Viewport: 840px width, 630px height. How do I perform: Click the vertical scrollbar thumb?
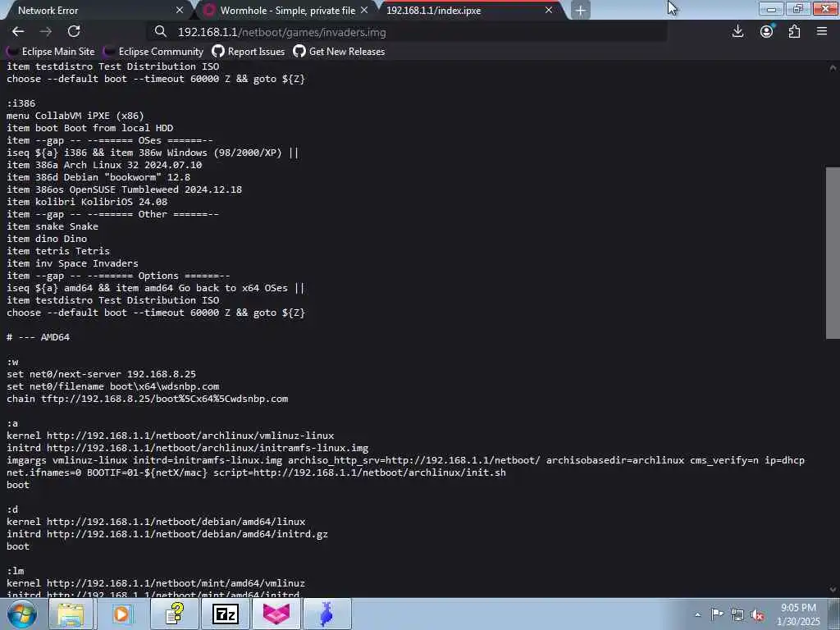[x=833, y=253]
